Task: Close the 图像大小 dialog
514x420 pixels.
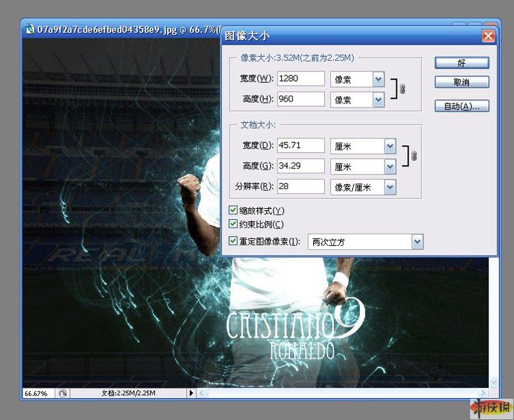Action: 489,36
